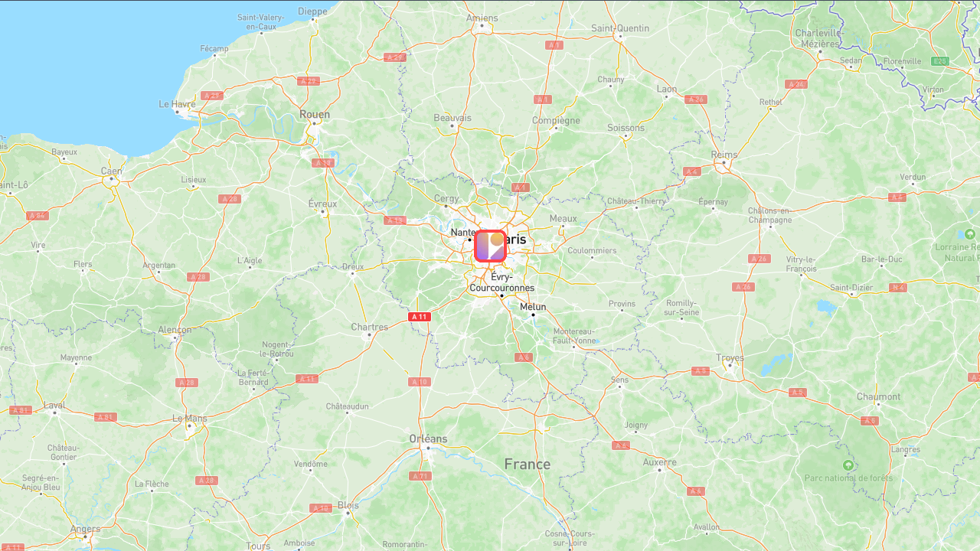
Task: Click the France country label
Action: 527,465
